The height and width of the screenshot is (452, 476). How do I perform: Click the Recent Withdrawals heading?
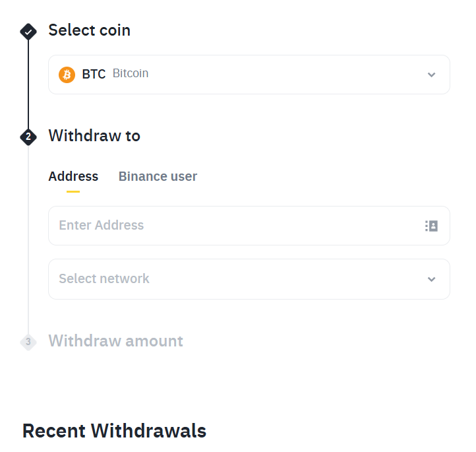pos(114,432)
